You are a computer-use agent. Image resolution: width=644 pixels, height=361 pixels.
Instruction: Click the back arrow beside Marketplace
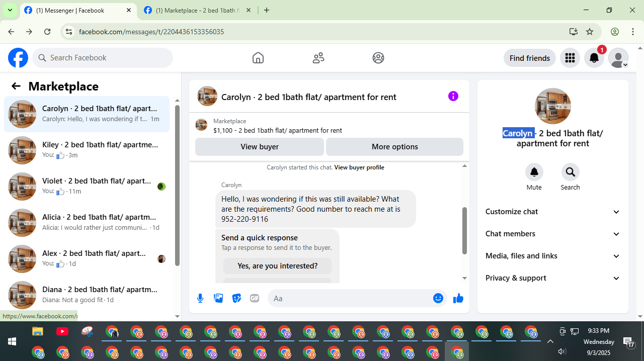point(16,86)
